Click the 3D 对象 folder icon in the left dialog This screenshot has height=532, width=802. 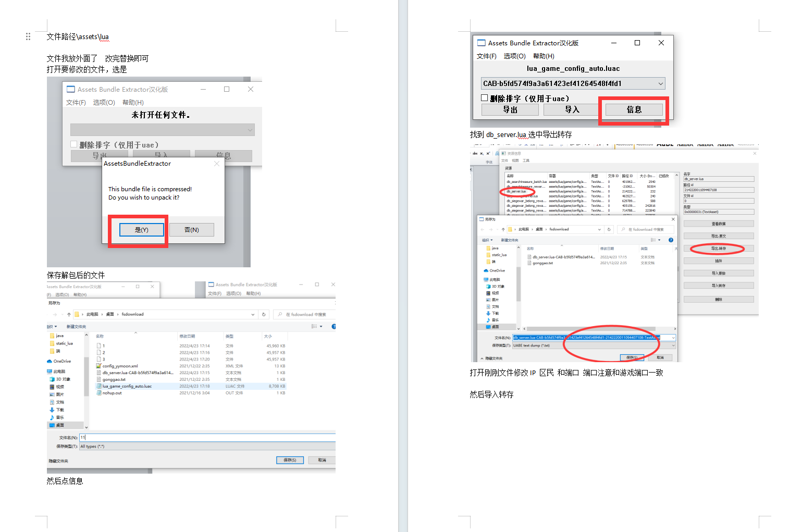pyautogui.click(x=52, y=379)
